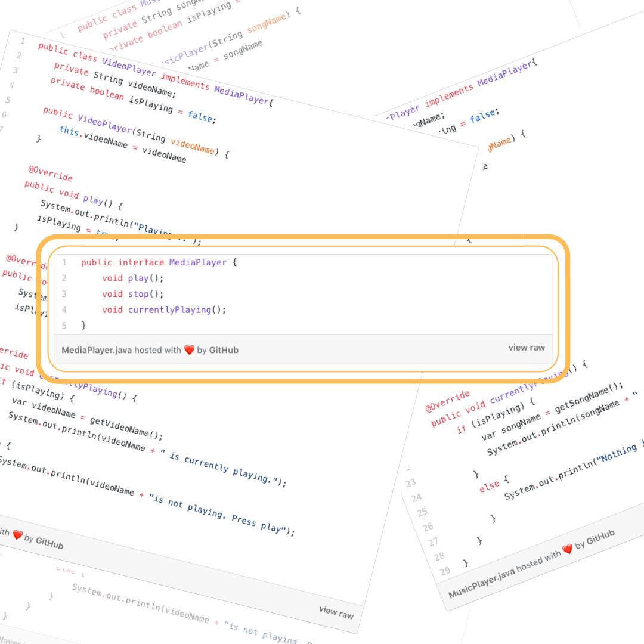Click line number 23 in MusicPlayer gist
Screen dimensions: 644x644
click(x=411, y=483)
